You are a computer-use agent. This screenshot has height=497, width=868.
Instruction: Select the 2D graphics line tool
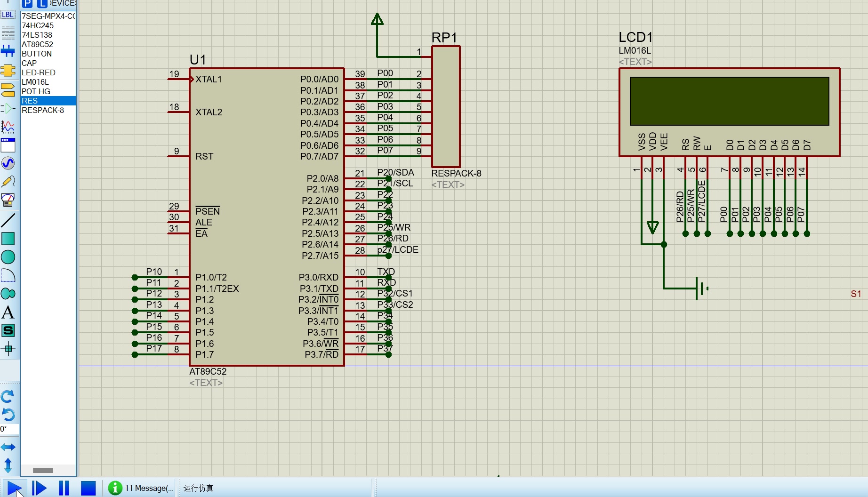(x=8, y=220)
